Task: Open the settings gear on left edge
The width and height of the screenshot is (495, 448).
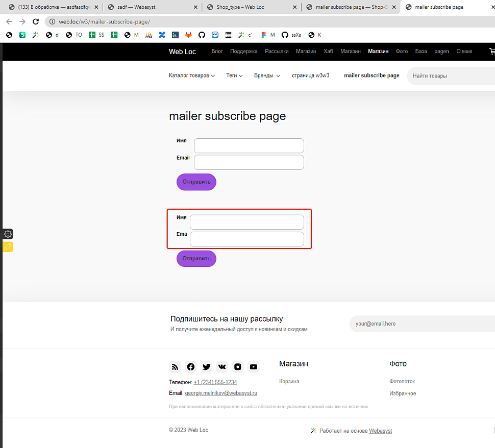Action: click(x=8, y=234)
